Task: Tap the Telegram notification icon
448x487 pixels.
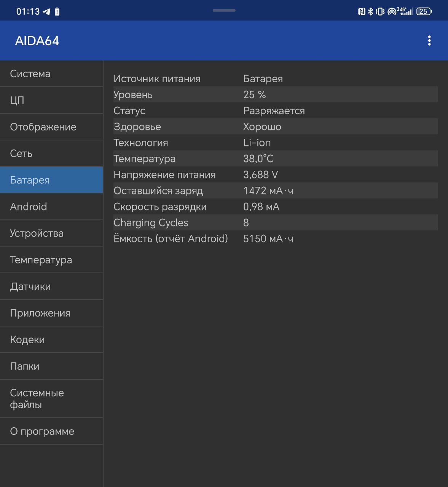Action: point(46,12)
